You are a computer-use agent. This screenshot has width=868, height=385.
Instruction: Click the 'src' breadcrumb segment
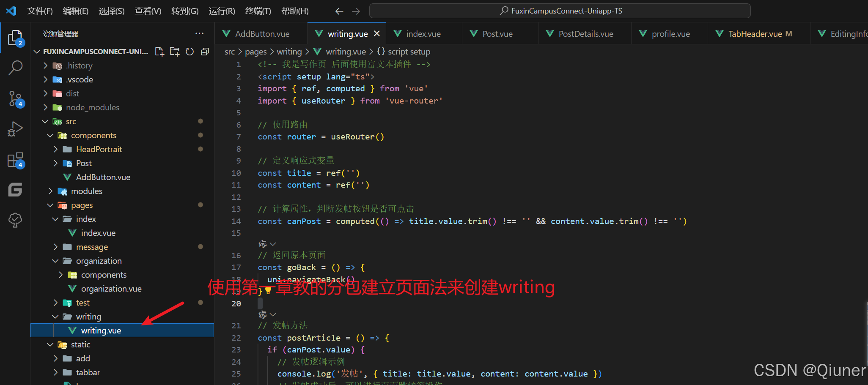coord(230,52)
